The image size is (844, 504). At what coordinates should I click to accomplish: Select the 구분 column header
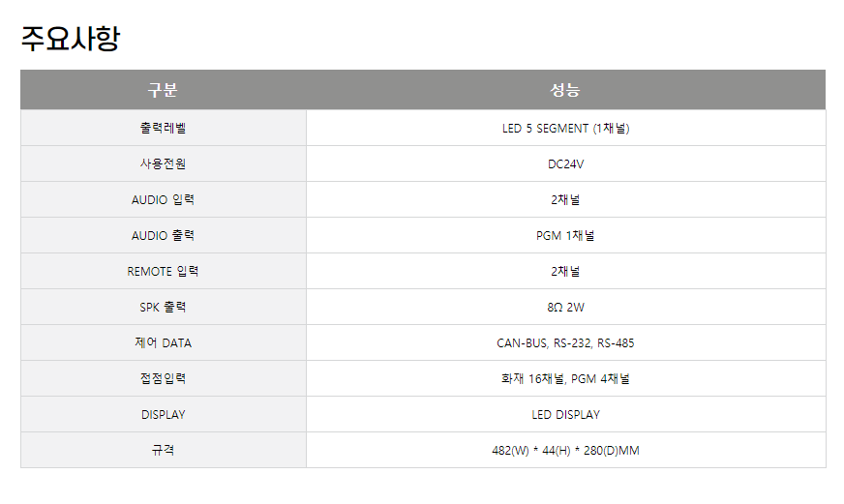[164, 90]
